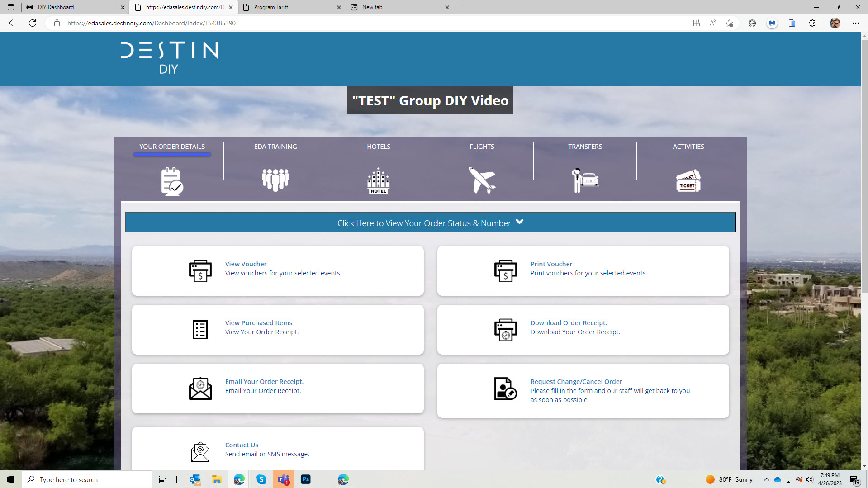Open the View Voucher link

[x=246, y=264]
